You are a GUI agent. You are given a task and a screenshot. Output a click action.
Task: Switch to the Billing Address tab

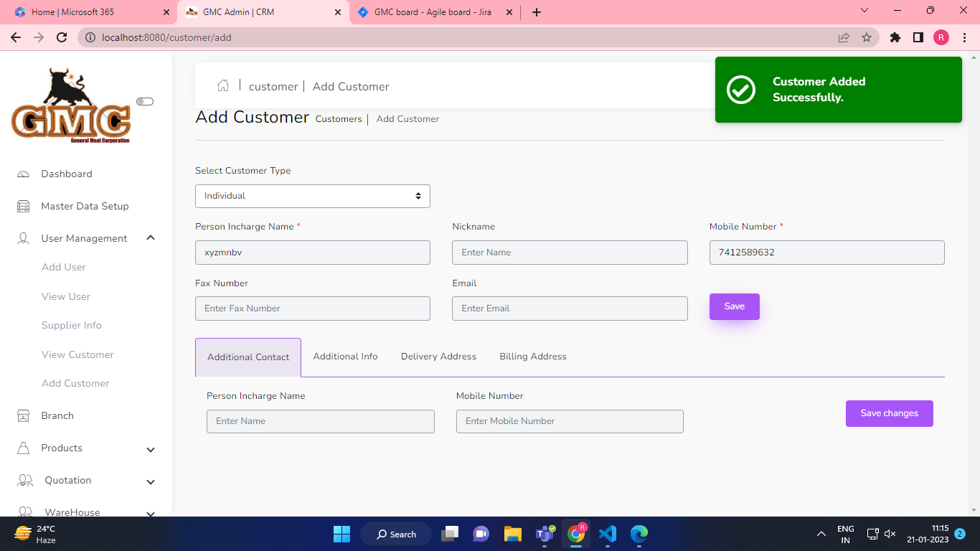[x=533, y=357]
